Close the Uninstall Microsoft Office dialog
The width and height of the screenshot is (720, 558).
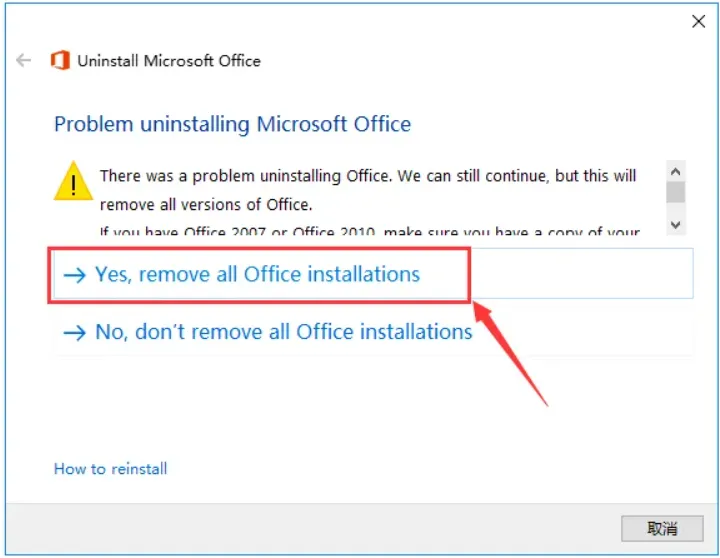click(699, 22)
